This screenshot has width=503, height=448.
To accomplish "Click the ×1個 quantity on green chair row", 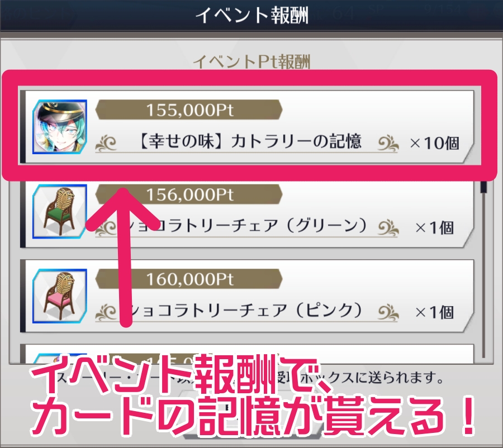I will (x=435, y=228).
